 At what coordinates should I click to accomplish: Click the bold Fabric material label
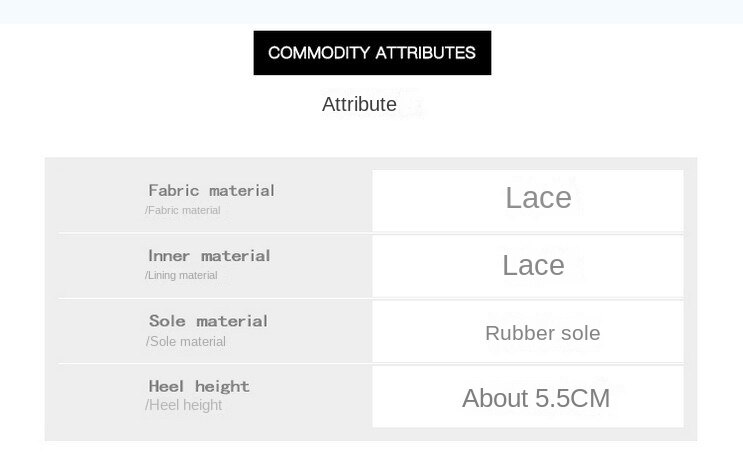(211, 190)
